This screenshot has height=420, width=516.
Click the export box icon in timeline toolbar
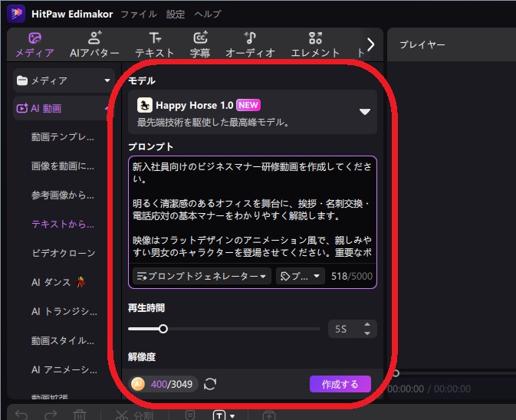click(269, 415)
